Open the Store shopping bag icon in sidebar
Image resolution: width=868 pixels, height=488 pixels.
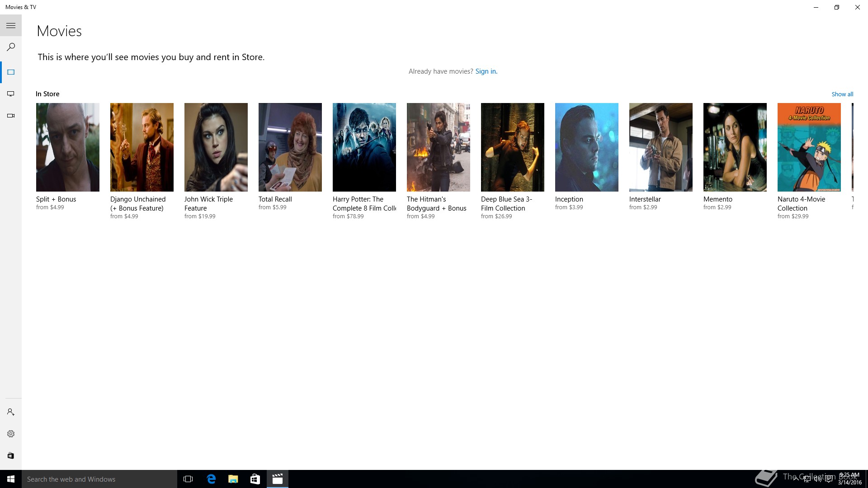tap(11, 455)
